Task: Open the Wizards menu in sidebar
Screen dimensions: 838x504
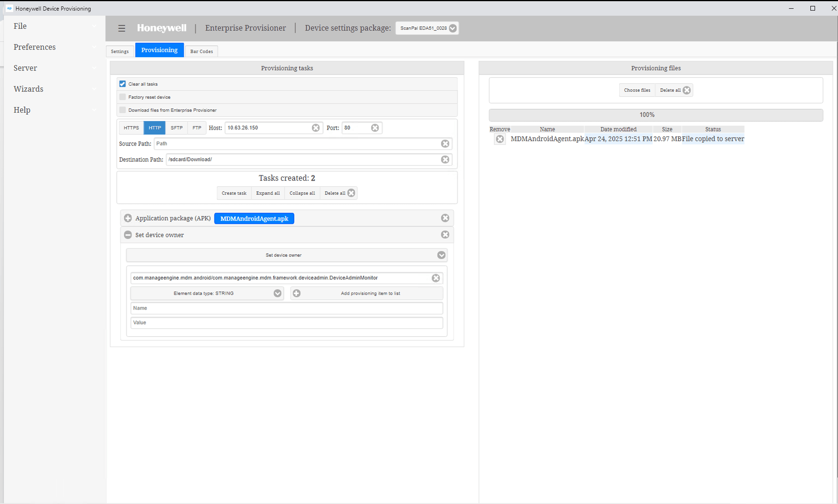Action: (28, 89)
